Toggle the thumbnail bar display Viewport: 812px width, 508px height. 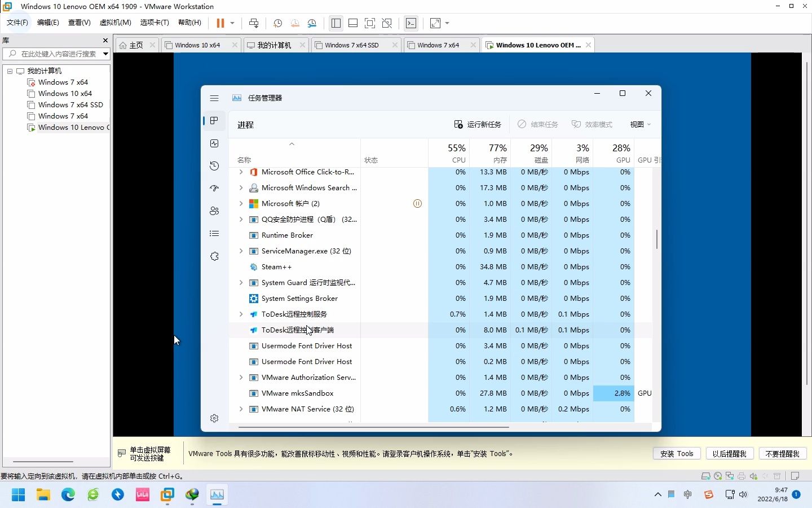[x=353, y=23]
